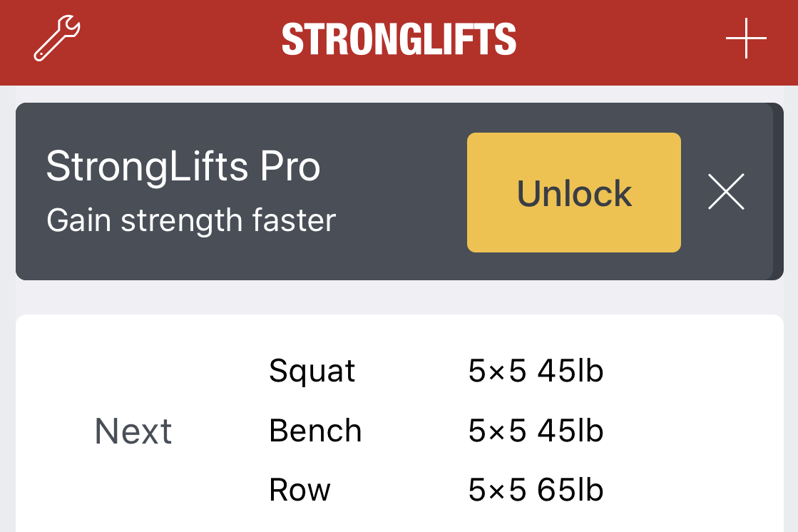Image resolution: width=798 pixels, height=532 pixels.
Task: Tap Squat's 5×5 45lb weight
Action: 536,372
